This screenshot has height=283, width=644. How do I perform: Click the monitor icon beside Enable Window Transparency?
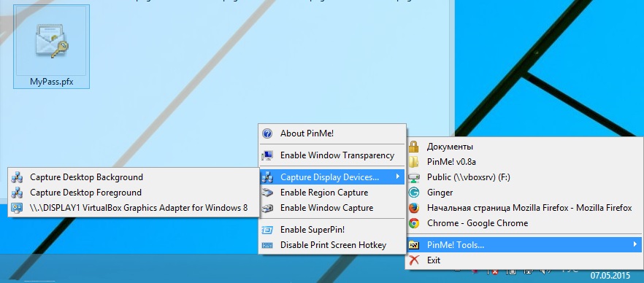267,155
